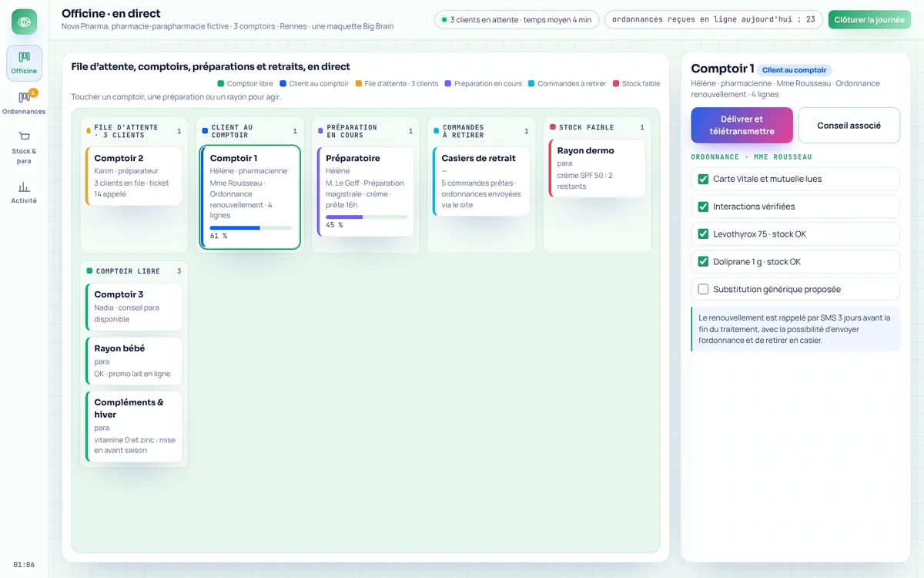Click the Comptoir libre legend swatch

click(221, 84)
